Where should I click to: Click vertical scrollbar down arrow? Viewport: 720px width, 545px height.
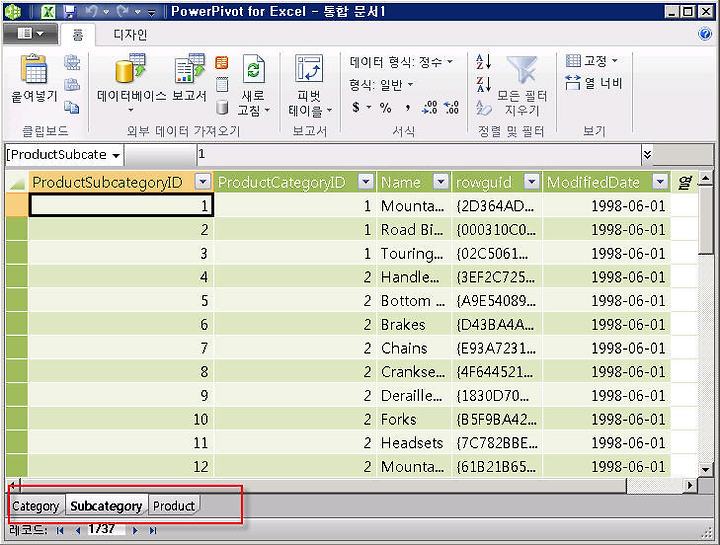tap(706, 469)
